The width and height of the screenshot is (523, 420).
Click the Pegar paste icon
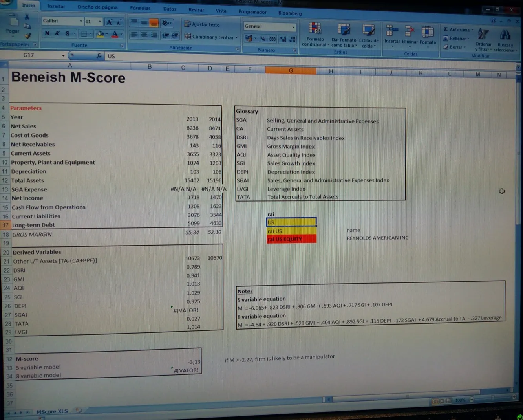pos(13,23)
